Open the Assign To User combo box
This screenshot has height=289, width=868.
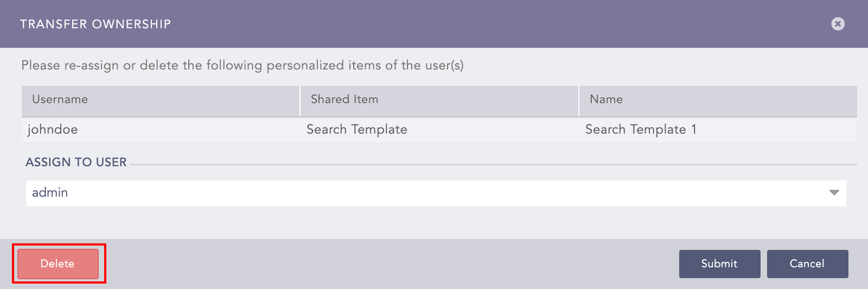[423, 193]
